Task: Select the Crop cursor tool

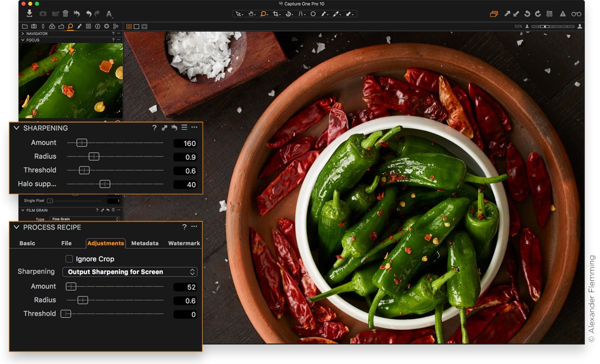Action: [x=276, y=14]
